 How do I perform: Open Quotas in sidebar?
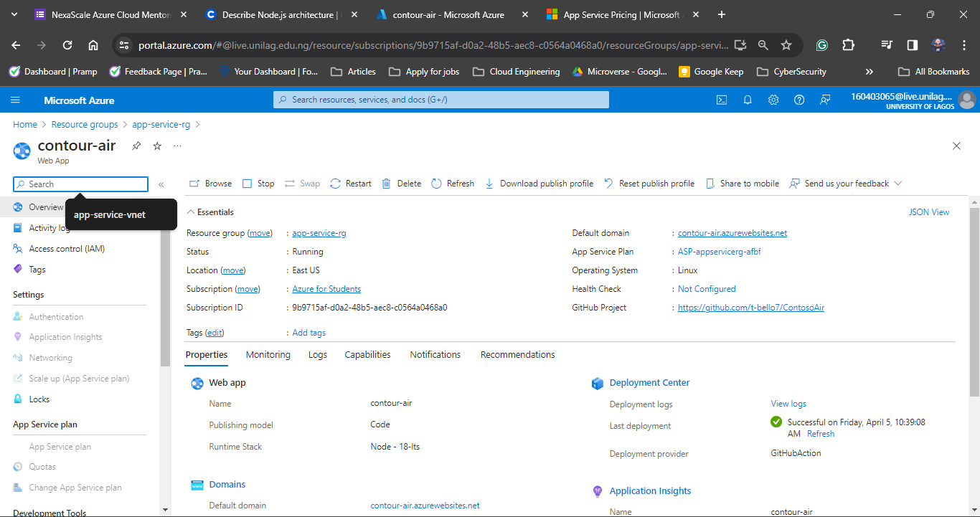click(34, 467)
